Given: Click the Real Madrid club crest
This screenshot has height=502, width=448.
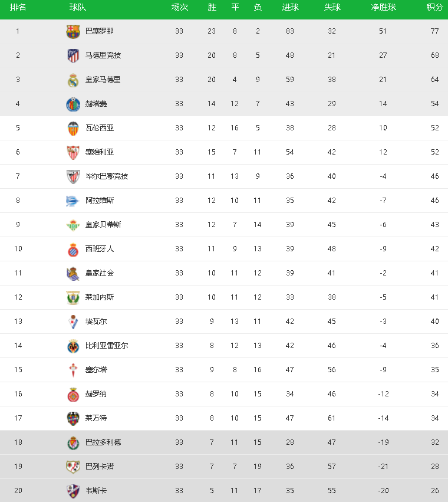Looking at the screenshot, I should click(73, 80).
